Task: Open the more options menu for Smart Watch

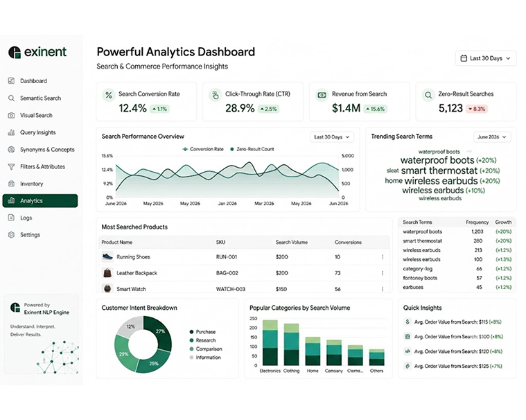Action: pos(383,289)
